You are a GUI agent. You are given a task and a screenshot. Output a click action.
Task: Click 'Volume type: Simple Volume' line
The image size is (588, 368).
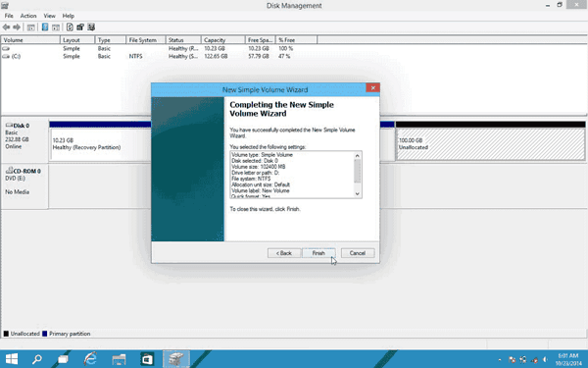click(x=262, y=155)
